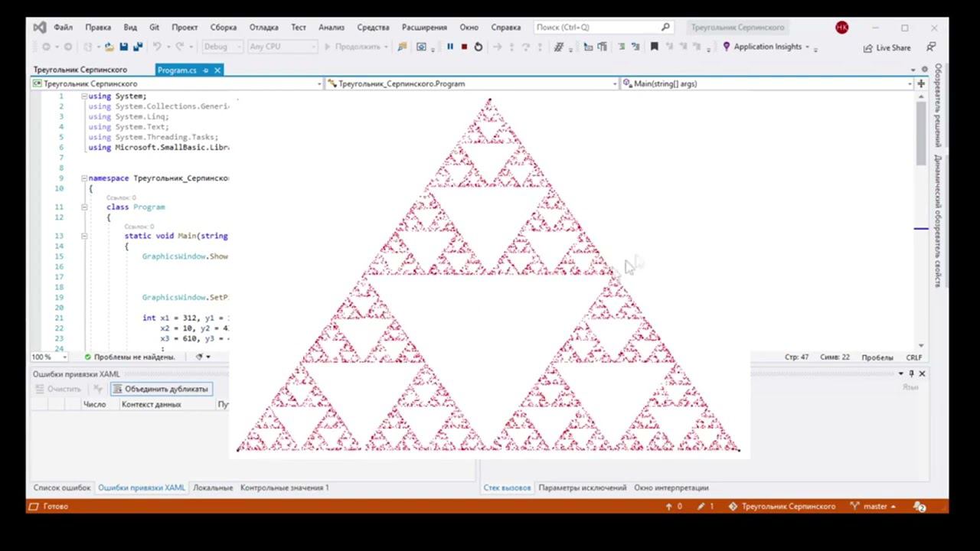
Task: Open the Debug configuration dropdown
Action: click(222, 47)
